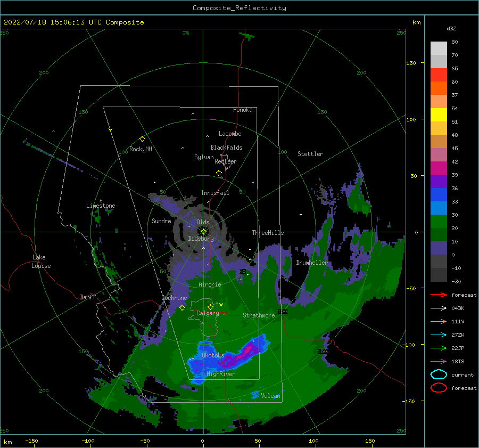Pick the light blue 33-30 dBZ swatch

click(439, 208)
